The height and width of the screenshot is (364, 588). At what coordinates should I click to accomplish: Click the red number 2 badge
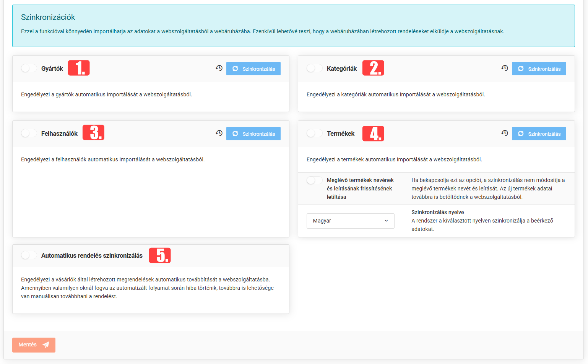click(373, 68)
